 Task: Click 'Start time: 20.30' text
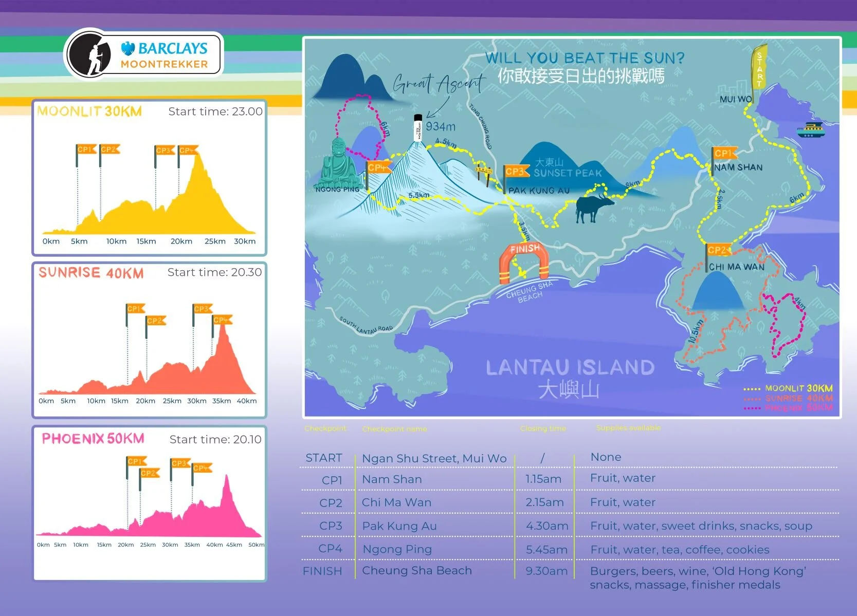[x=215, y=272]
